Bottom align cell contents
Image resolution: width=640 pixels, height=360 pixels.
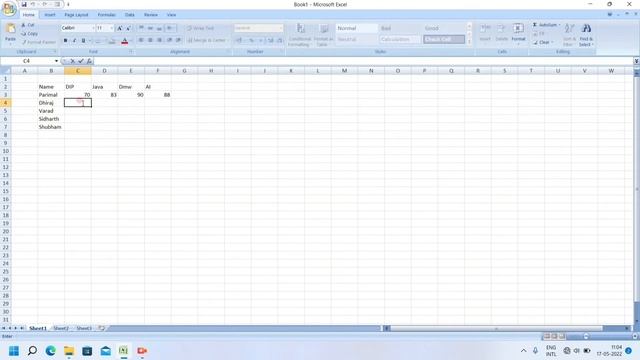click(x=159, y=28)
